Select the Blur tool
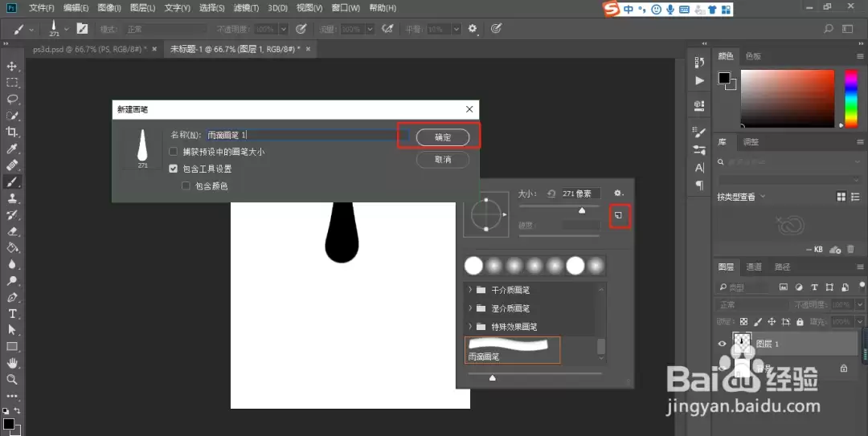 coord(11,264)
